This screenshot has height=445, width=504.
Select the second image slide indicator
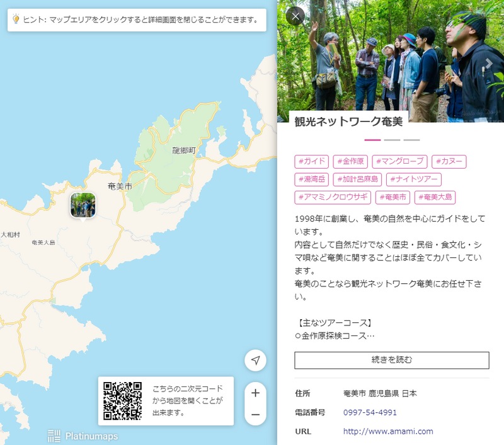point(392,140)
